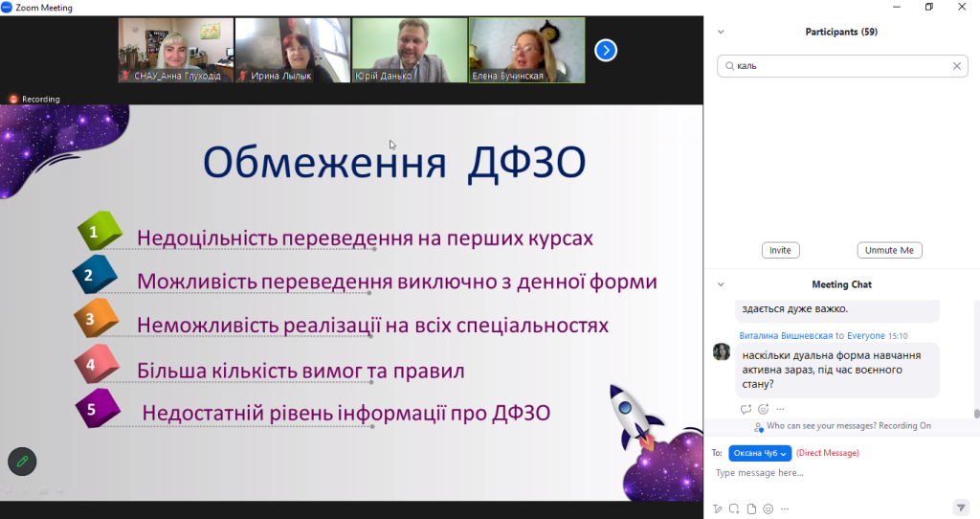The image size is (980, 519).
Task: Attach a file to chat message
Action: (x=751, y=508)
